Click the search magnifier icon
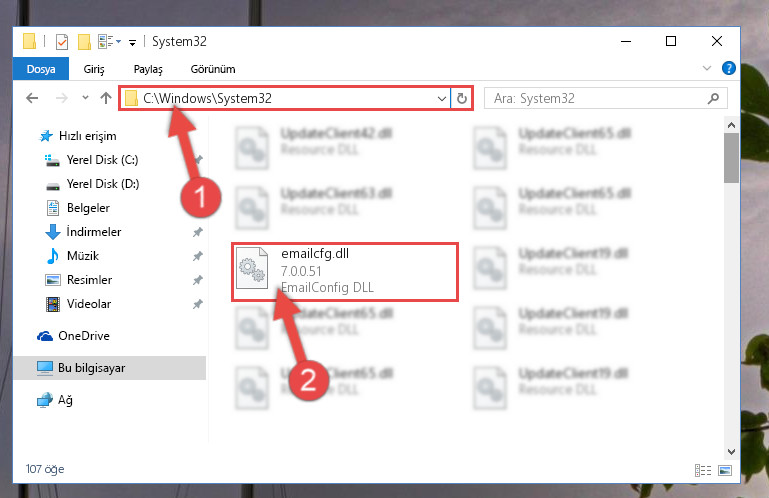 [714, 98]
